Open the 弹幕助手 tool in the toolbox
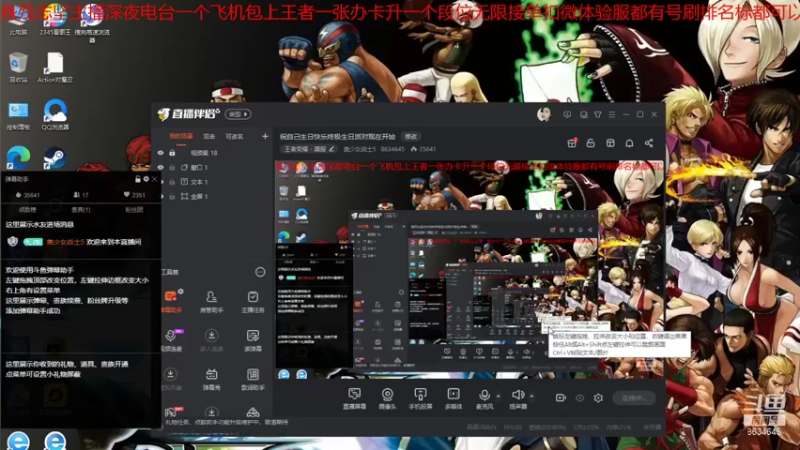This screenshot has width=800, height=450. click(171, 301)
